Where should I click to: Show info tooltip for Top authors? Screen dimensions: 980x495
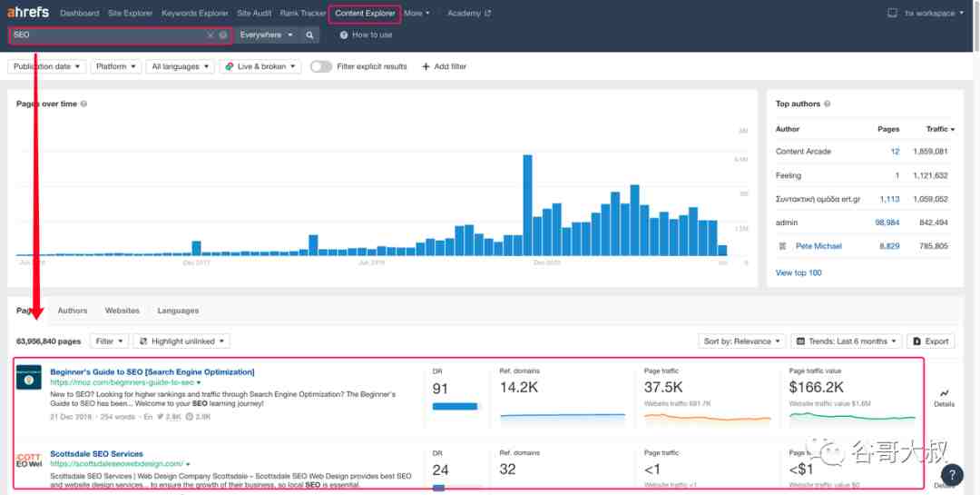[x=827, y=104]
